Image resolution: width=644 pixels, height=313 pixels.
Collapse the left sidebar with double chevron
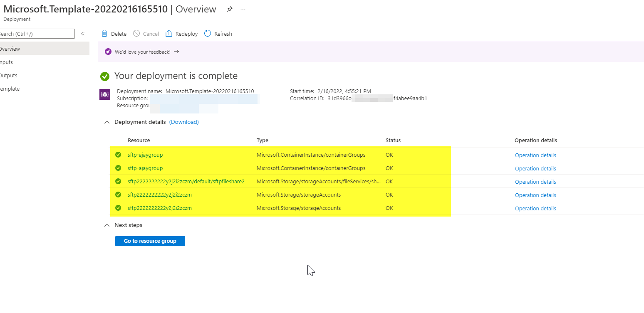click(83, 34)
